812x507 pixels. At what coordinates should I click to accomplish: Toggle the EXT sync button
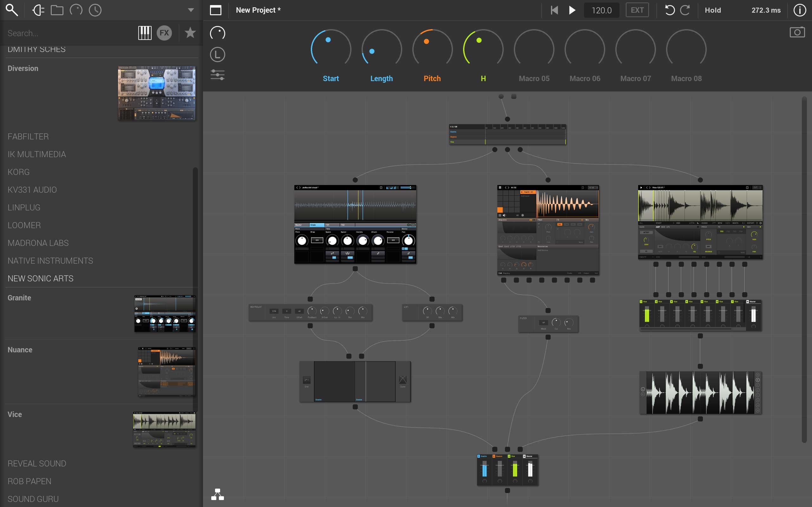coord(637,10)
